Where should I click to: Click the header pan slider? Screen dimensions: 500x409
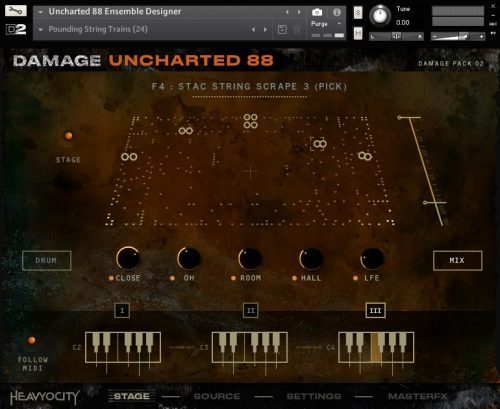pos(396,36)
